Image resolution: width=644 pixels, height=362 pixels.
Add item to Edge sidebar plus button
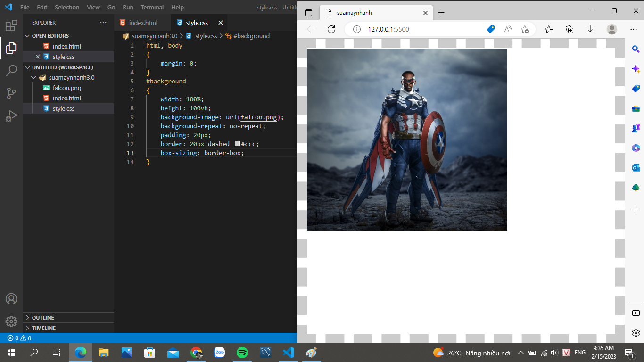point(636,209)
